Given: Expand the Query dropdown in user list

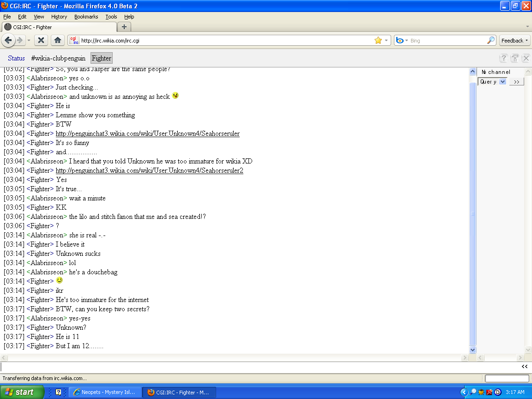Looking at the screenshot, I should pos(502,81).
